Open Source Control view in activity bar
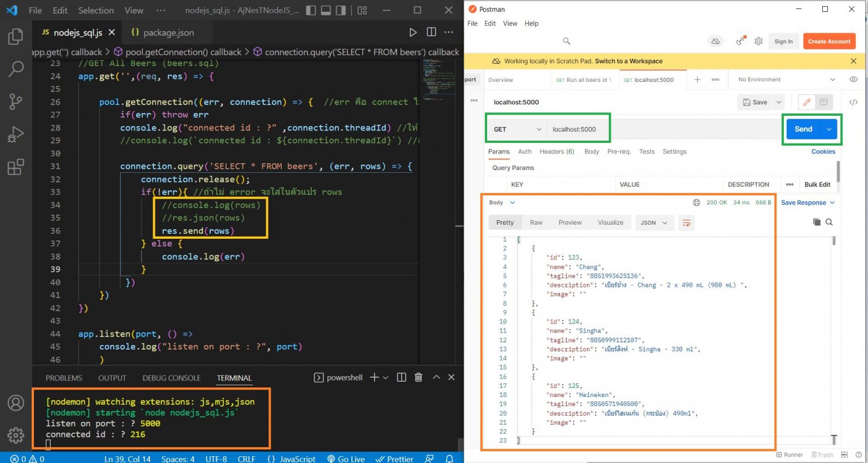868x463 pixels. tap(16, 102)
